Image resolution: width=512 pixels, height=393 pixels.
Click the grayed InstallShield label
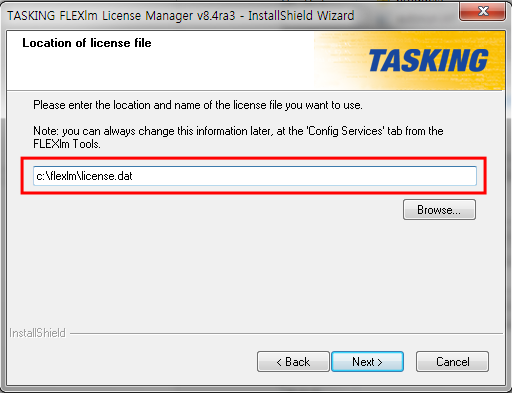coord(37,333)
